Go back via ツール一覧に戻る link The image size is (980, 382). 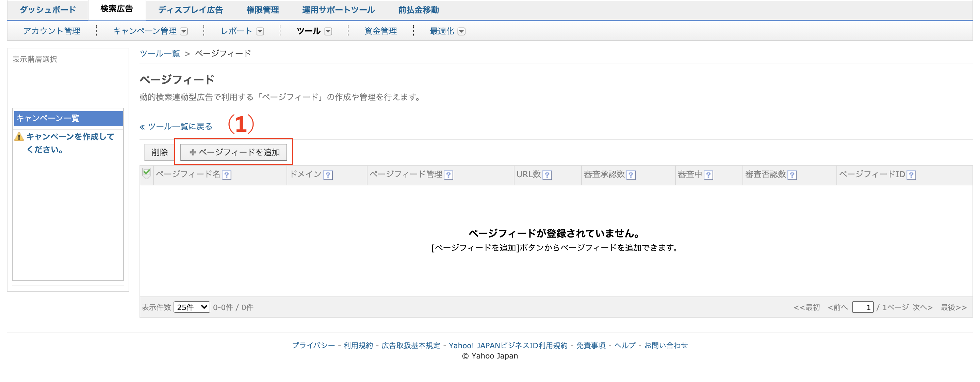click(176, 126)
